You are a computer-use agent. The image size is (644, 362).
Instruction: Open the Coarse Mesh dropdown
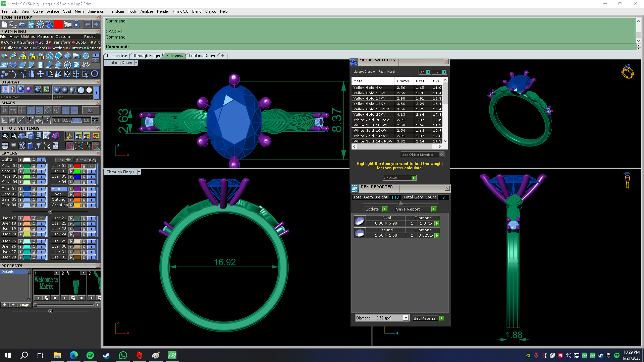(x=26, y=97)
